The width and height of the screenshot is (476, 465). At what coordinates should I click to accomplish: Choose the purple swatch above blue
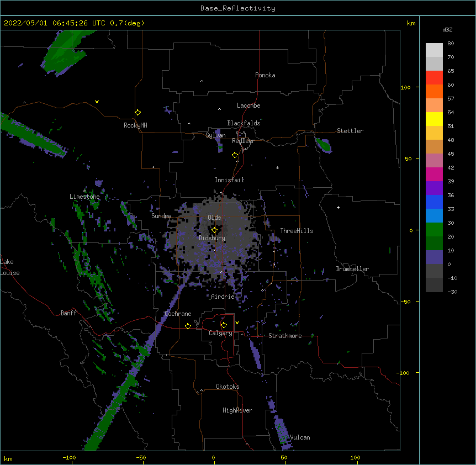click(x=434, y=188)
